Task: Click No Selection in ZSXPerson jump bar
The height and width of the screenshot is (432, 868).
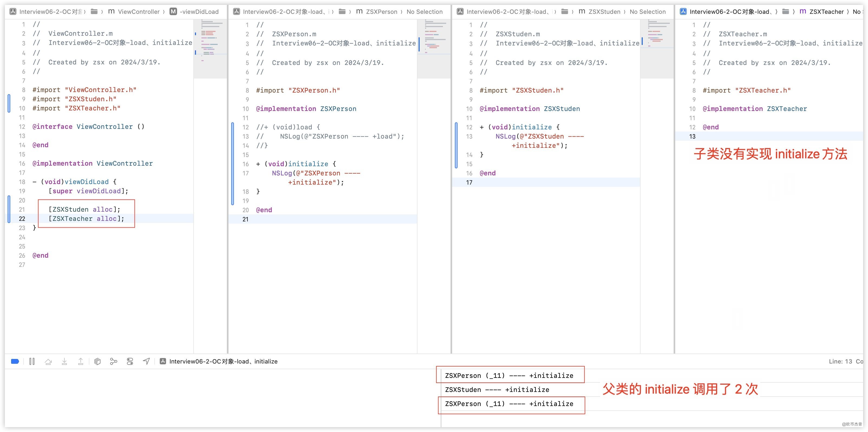Action: [424, 12]
